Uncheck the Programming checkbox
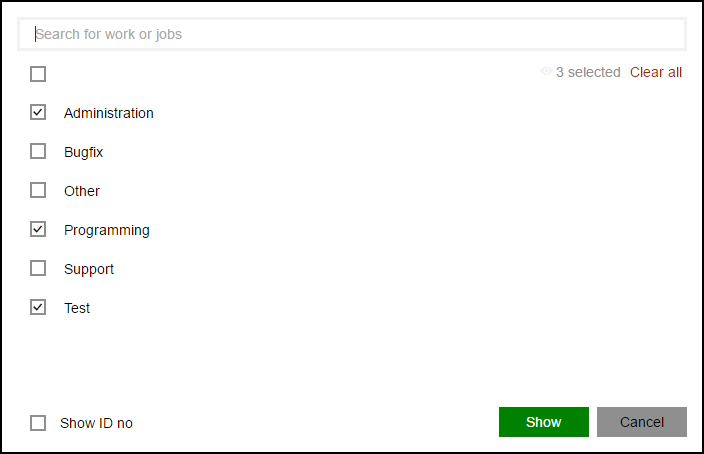This screenshot has width=704, height=454. [38, 229]
